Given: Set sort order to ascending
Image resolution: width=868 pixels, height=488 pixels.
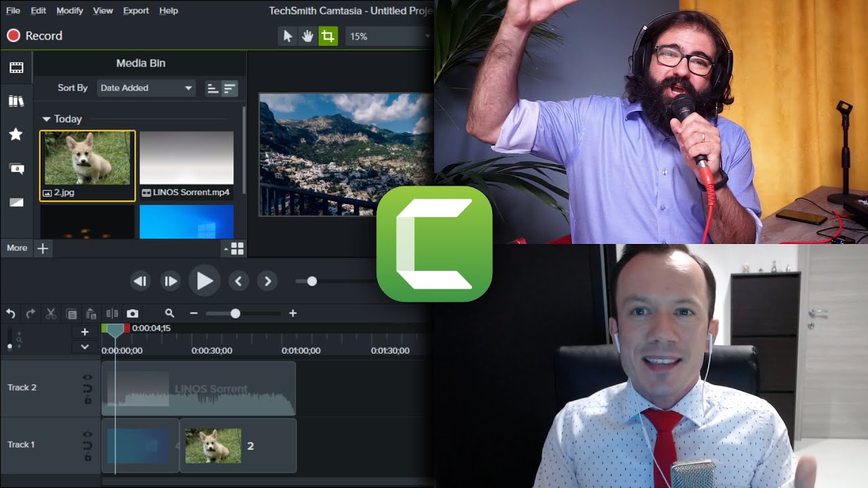Looking at the screenshot, I should [212, 88].
